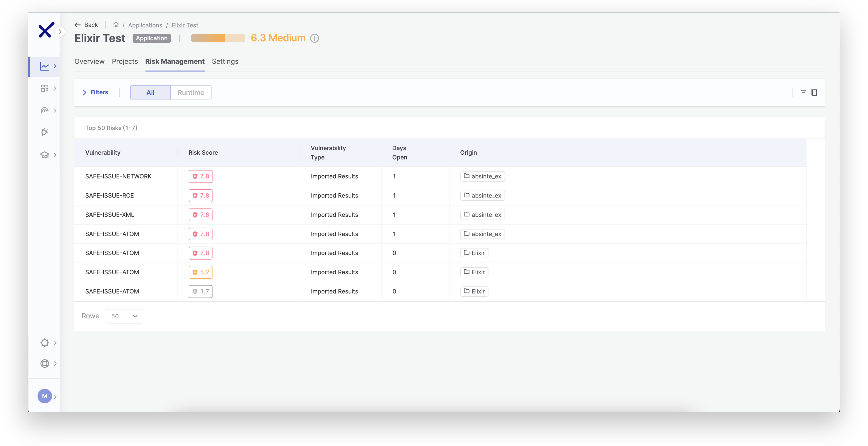Open the settings gear sidebar icon
Screen dimensions: 868x446
click(45, 343)
